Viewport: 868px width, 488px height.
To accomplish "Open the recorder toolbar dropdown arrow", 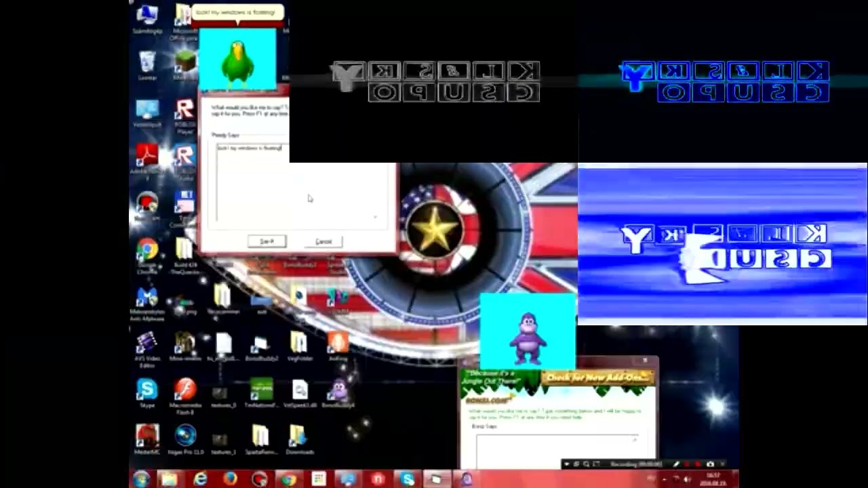I will click(x=566, y=464).
